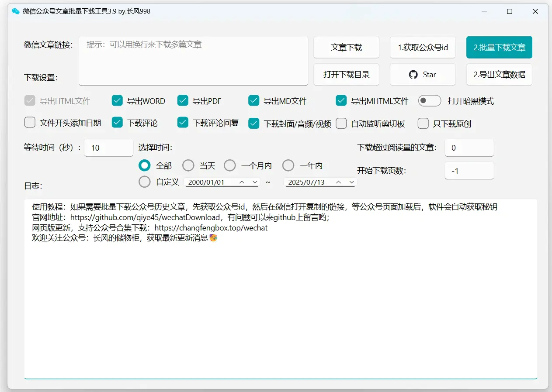The image size is (552, 392).
Task: Open the start date 2000/01/01 dropdown
Action: tap(255, 182)
